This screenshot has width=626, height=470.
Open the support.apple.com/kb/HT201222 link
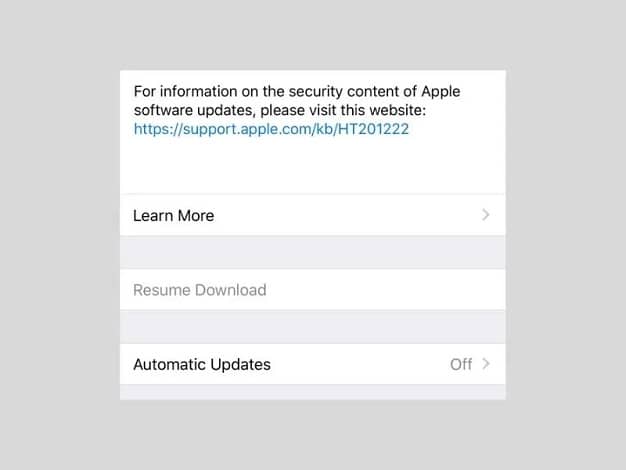click(271, 129)
